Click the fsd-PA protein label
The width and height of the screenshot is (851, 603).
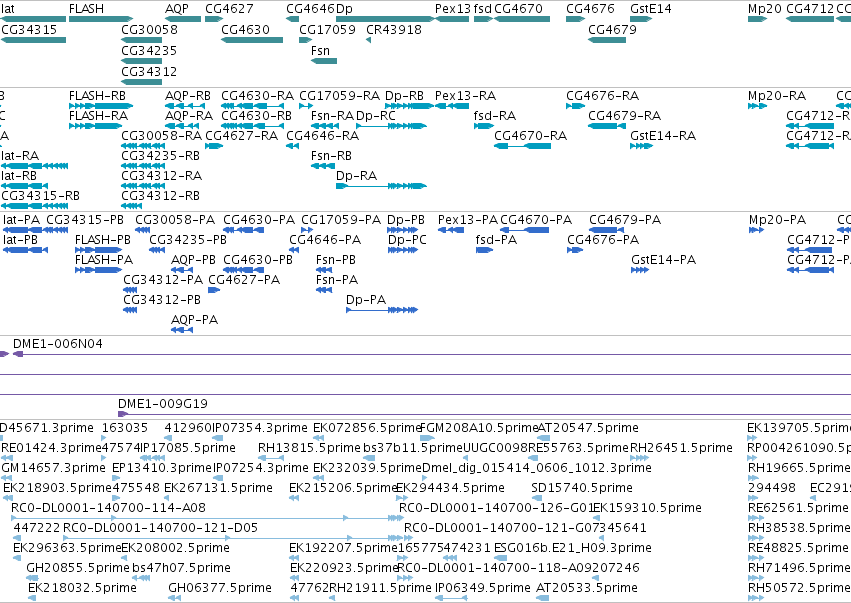[x=496, y=240]
